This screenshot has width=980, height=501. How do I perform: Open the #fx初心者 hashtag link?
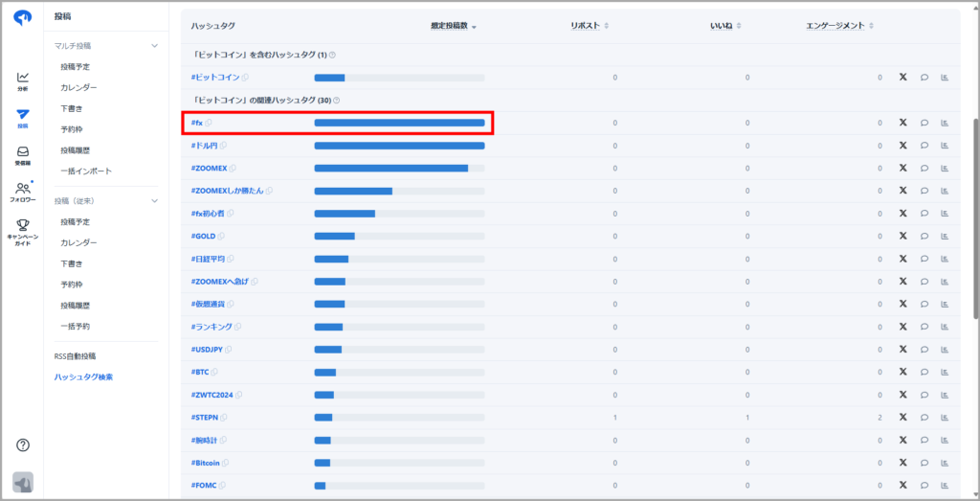pos(208,214)
